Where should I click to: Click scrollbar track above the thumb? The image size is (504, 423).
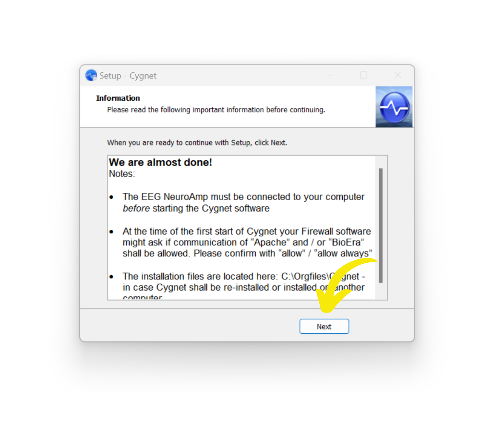point(381,162)
